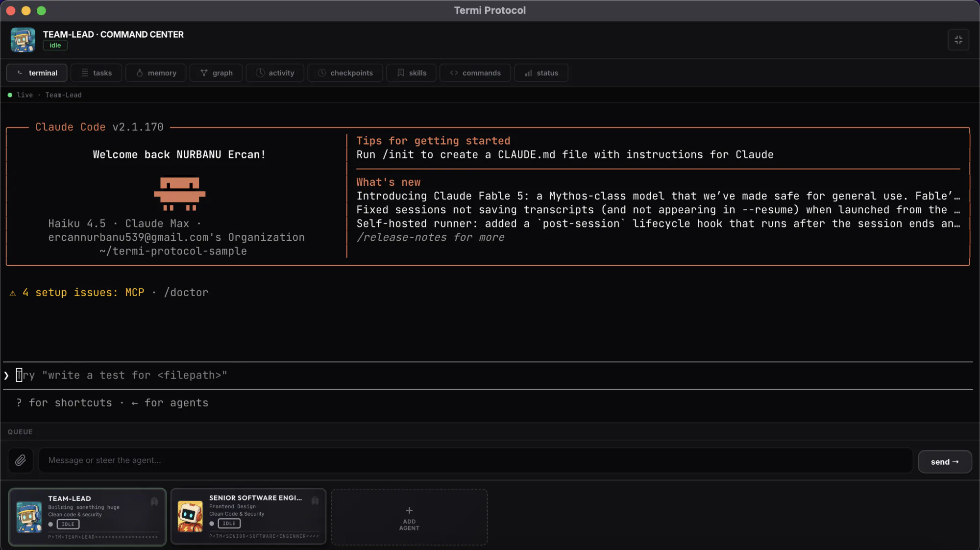Click the 'Termi Protocol' window title
980x550 pixels.
point(490,10)
